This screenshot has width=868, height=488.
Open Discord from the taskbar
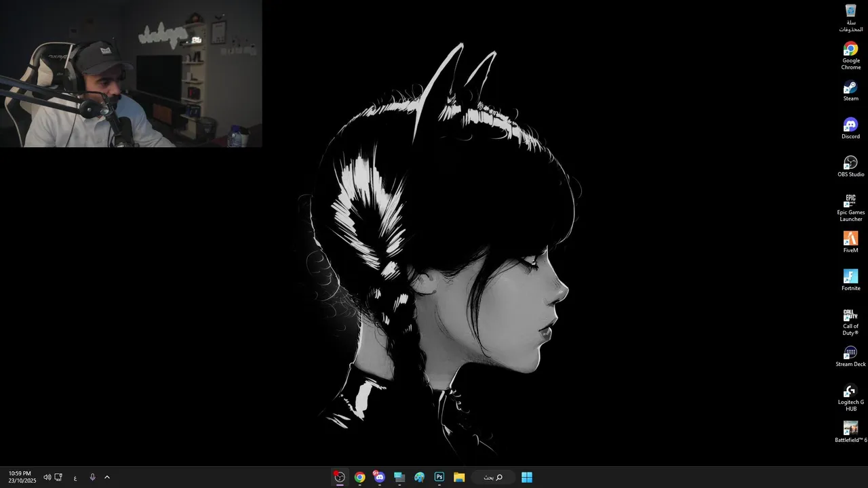coord(379,477)
